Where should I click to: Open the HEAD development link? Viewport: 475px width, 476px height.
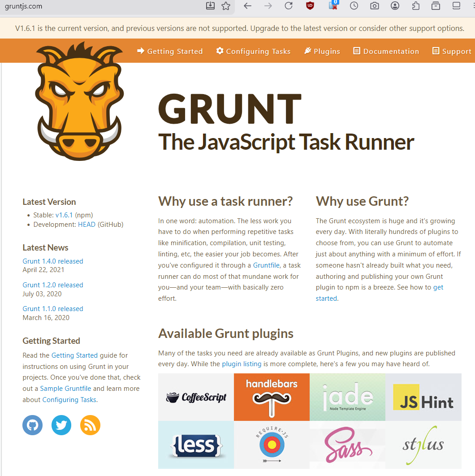click(86, 225)
